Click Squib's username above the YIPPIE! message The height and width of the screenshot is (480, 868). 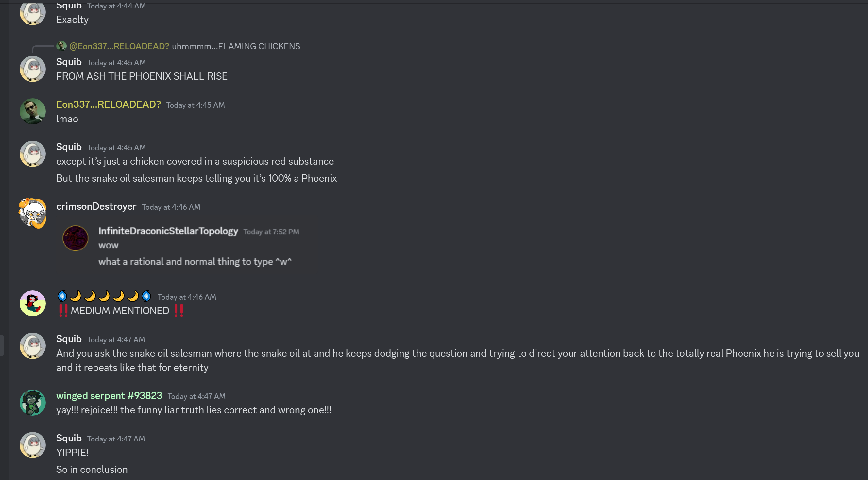click(69, 438)
